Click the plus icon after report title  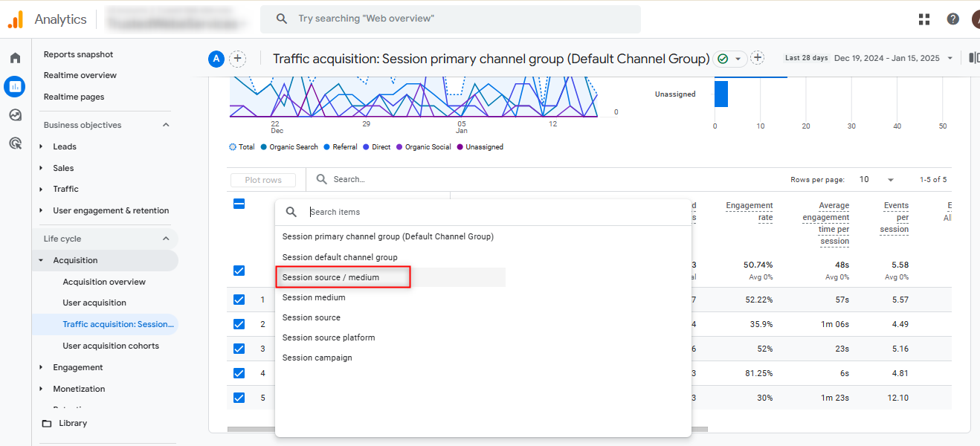click(x=758, y=58)
